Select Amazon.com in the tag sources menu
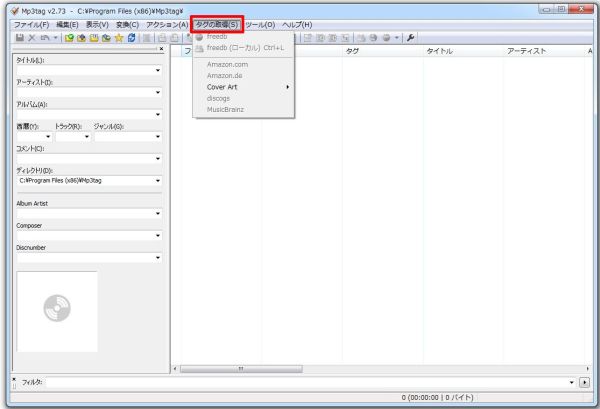 [244, 64]
